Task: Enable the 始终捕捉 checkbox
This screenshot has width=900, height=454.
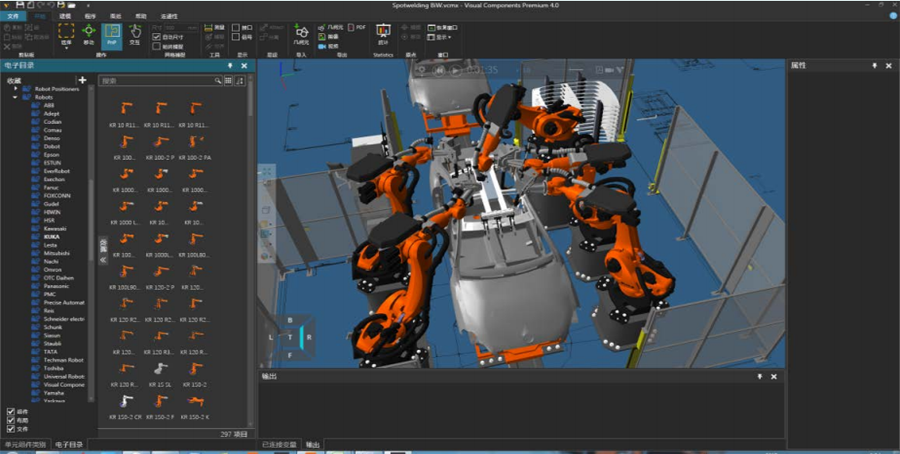Action: pos(157,46)
